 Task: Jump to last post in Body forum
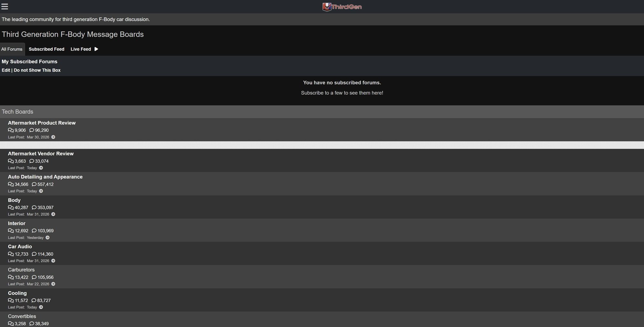(53, 214)
